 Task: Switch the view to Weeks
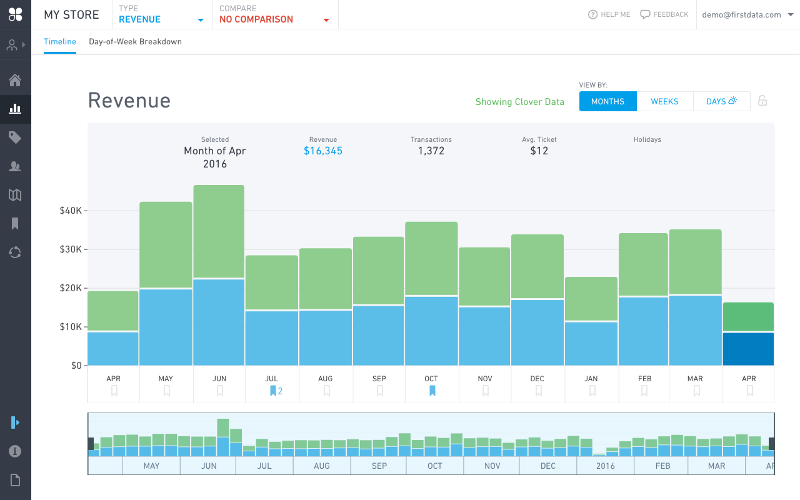[664, 101]
